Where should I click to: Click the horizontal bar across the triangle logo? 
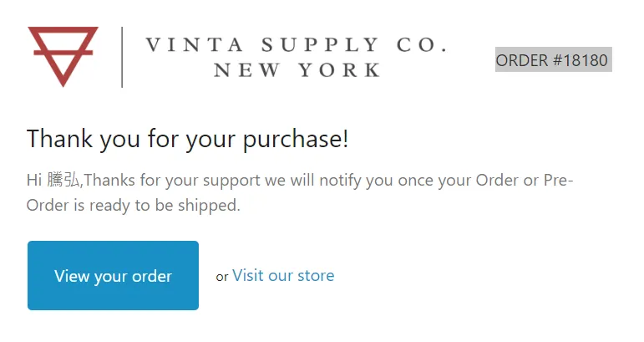[x=63, y=52]
